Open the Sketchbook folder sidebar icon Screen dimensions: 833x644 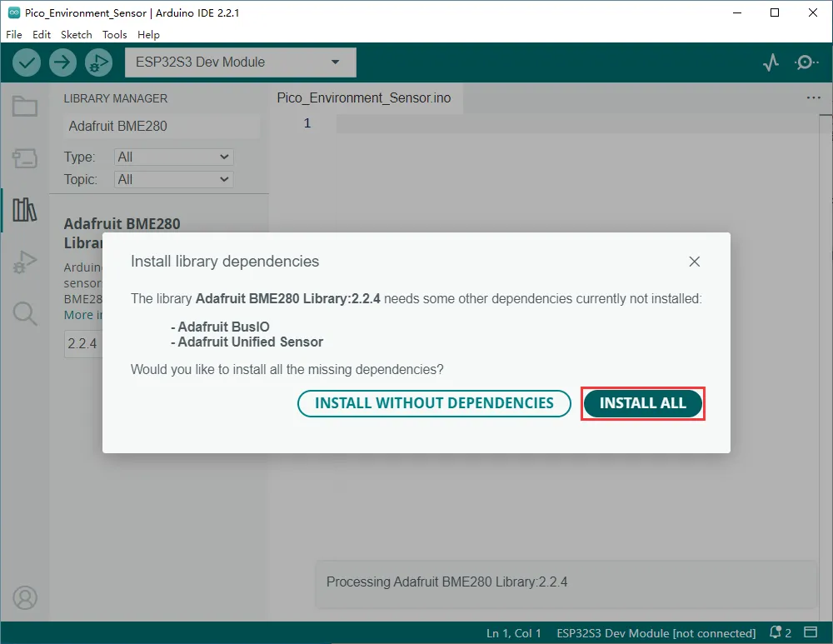tap(25, 107)
